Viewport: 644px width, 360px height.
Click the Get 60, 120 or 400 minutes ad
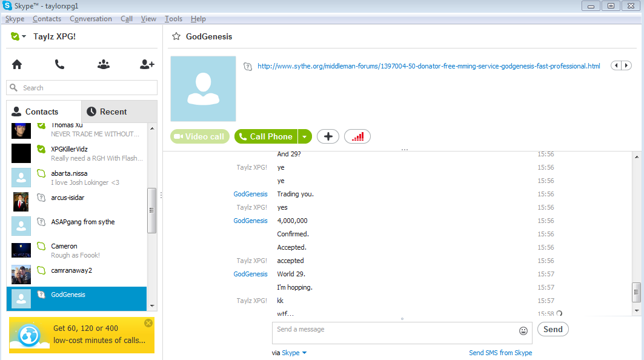pyautogui.click(x=82, y=335)
